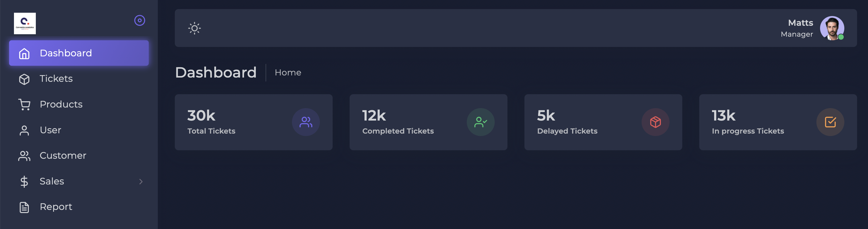Click the Sales dollar icon
The width and height of the screenshot is (868, 229).
click(x=24, y=181)
